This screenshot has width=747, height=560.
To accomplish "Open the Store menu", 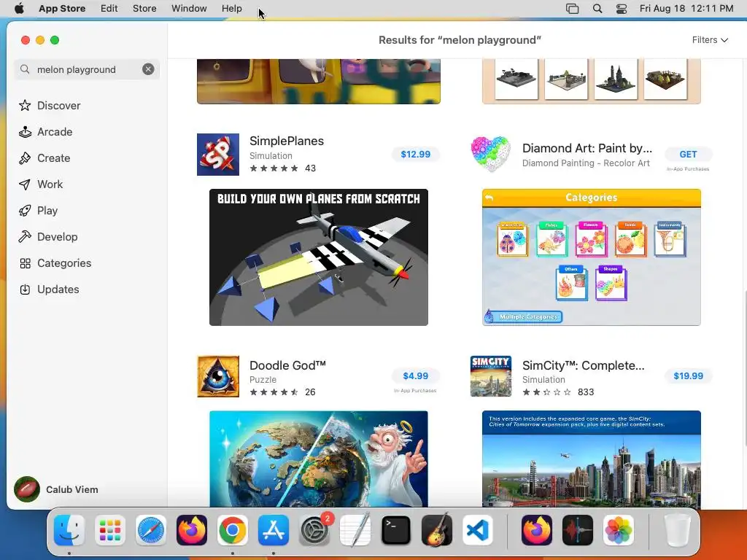I will click(x=144, y=9).
